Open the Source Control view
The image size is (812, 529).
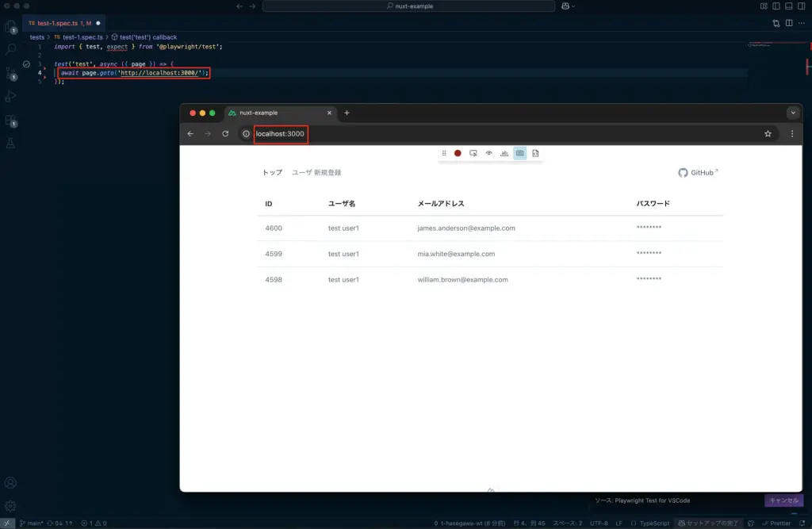tap(10, 72)
